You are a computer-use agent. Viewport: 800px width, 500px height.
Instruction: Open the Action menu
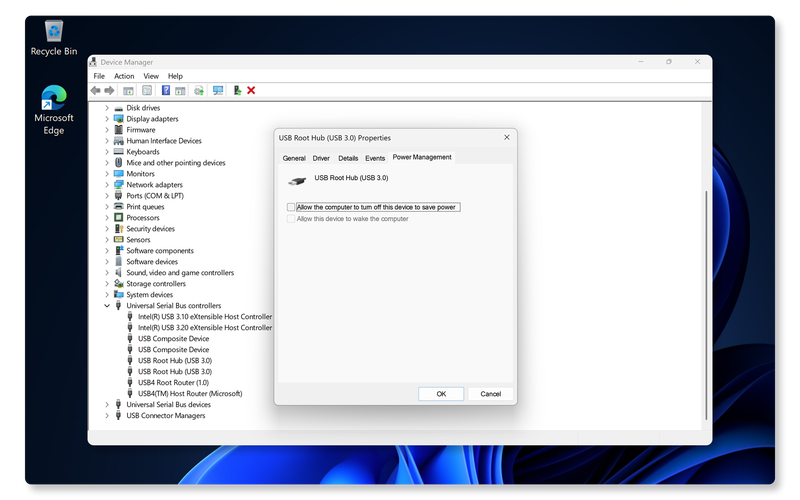point(124,76)
